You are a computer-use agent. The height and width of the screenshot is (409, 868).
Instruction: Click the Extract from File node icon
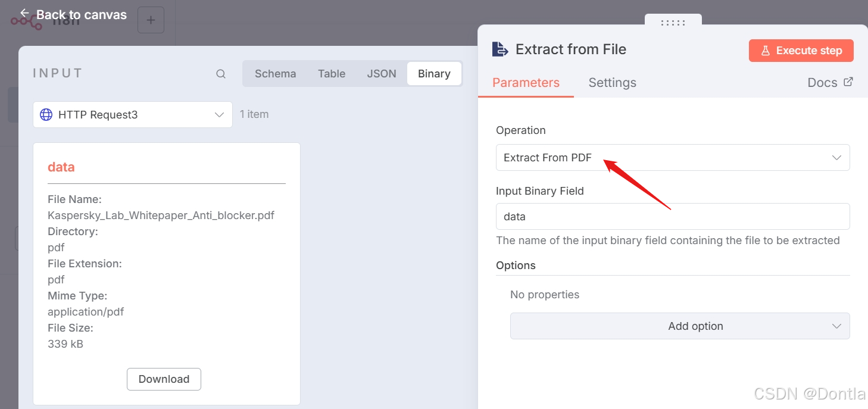click(x=500, y=49)
